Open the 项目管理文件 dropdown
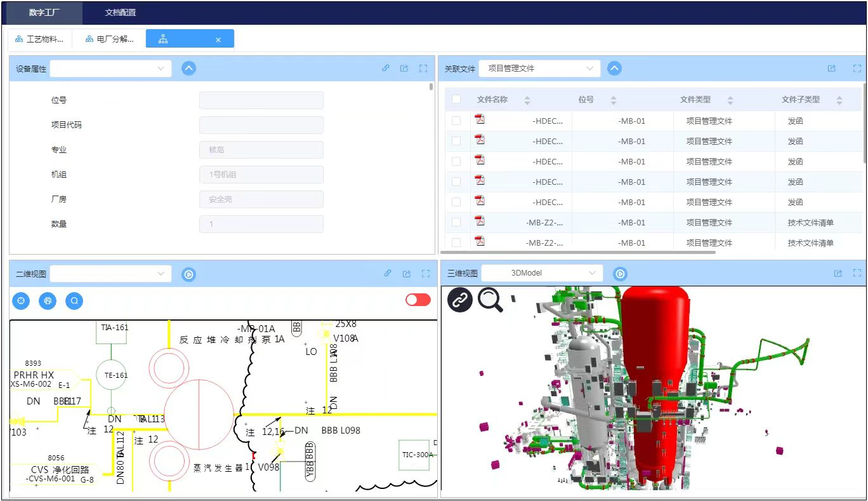Screen dimensions: 868x501 [539, 69]
